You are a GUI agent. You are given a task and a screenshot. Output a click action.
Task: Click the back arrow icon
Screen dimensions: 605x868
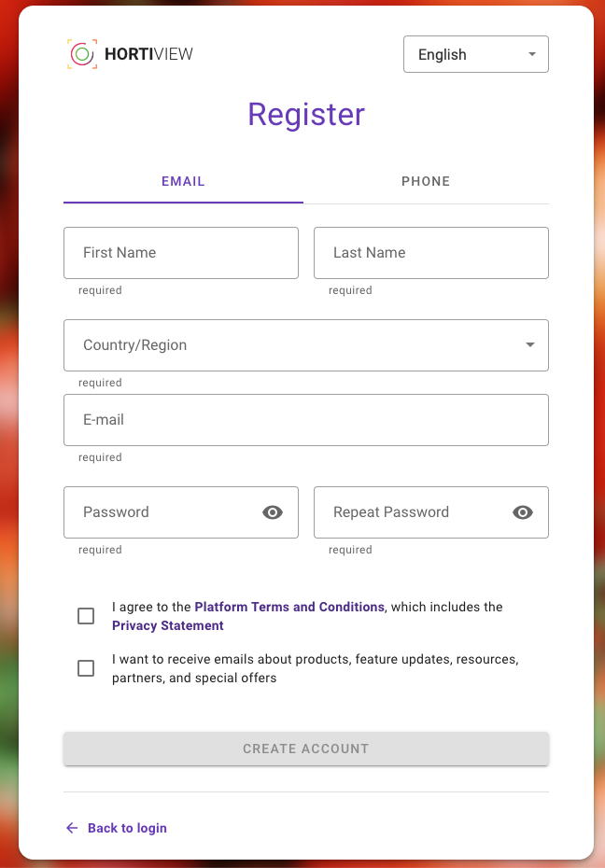click(x=72, y=828)
